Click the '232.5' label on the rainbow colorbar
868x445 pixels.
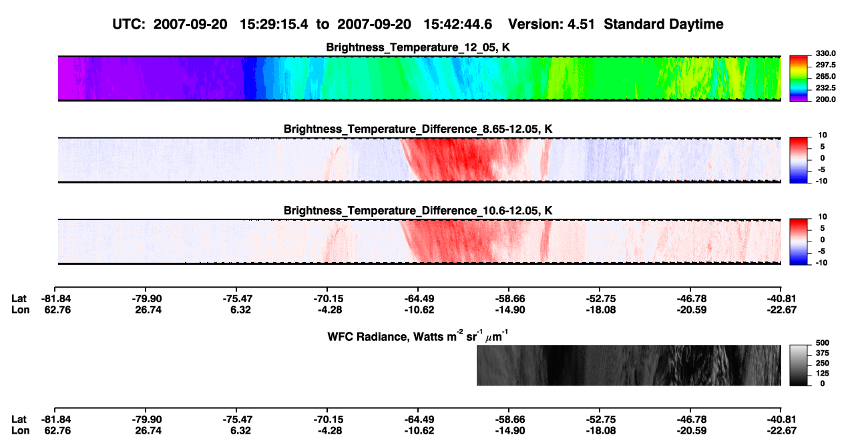(825, 87)
